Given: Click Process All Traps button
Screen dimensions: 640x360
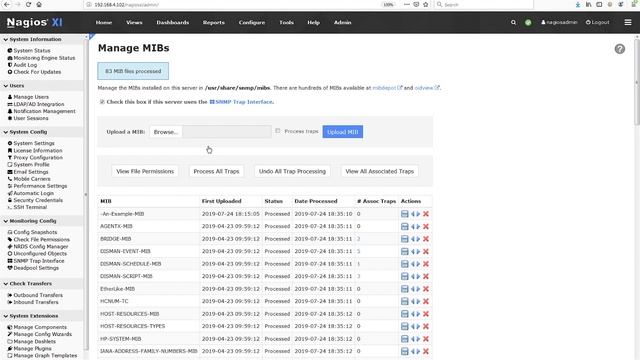Looking at the screenshot, I should [216, 171].
